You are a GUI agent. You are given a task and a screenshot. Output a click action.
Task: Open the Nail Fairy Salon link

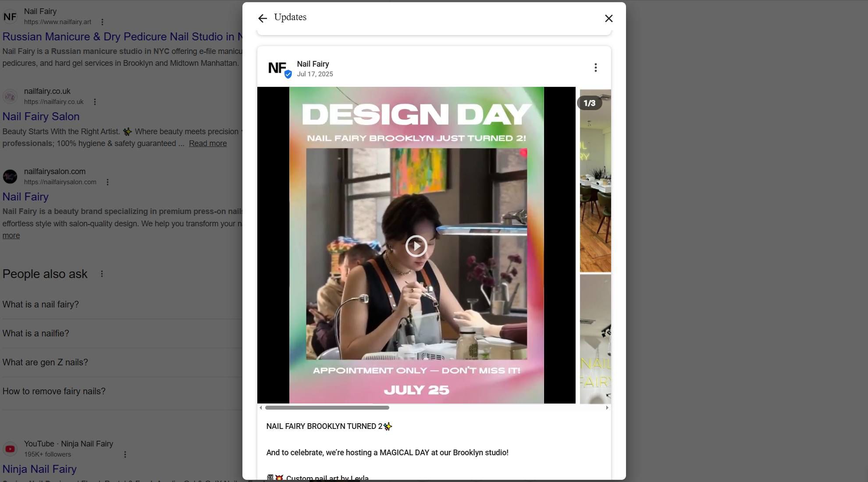click(x=41, y=117)
